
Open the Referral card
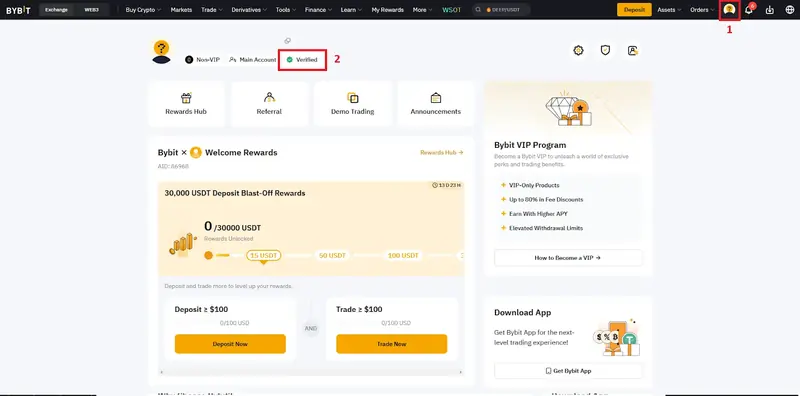[269, 104]
